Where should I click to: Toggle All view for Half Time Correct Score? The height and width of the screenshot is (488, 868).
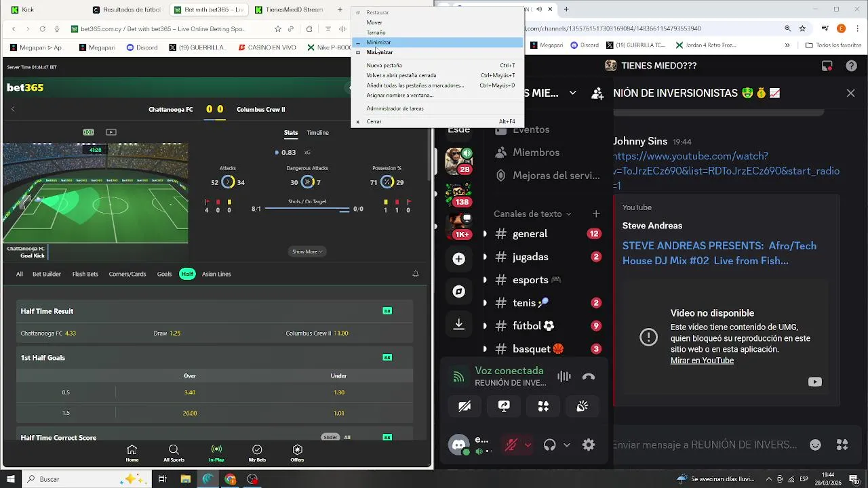tap(347, 437)
